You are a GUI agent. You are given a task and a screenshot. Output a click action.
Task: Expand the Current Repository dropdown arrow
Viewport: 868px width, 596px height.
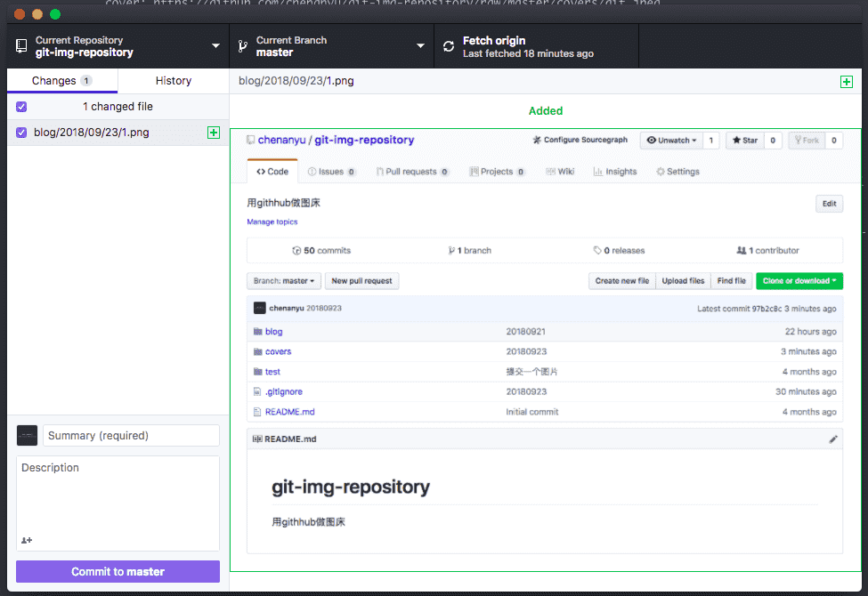pyautogui.click(x=216, y=46)
